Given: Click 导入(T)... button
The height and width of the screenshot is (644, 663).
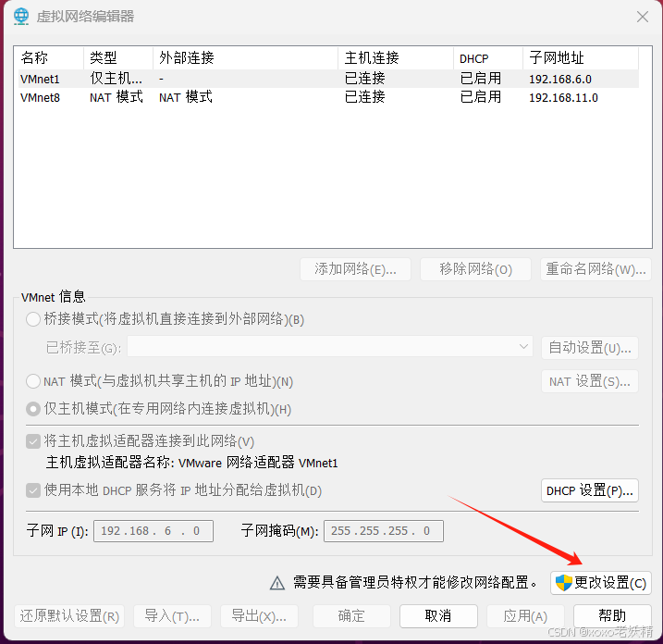Looking at the screenshot, I should coord(172,616).
